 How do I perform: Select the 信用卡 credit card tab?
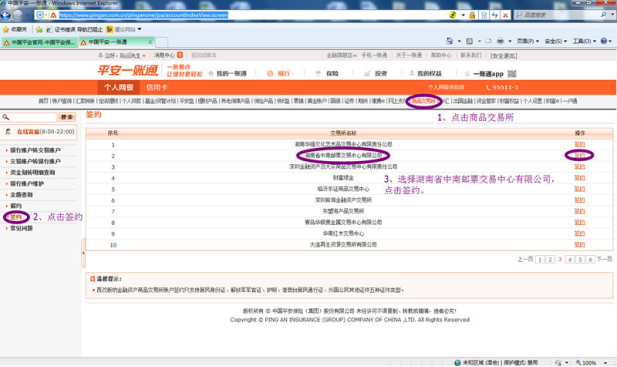pyautogui.click(x=157, y=87)
